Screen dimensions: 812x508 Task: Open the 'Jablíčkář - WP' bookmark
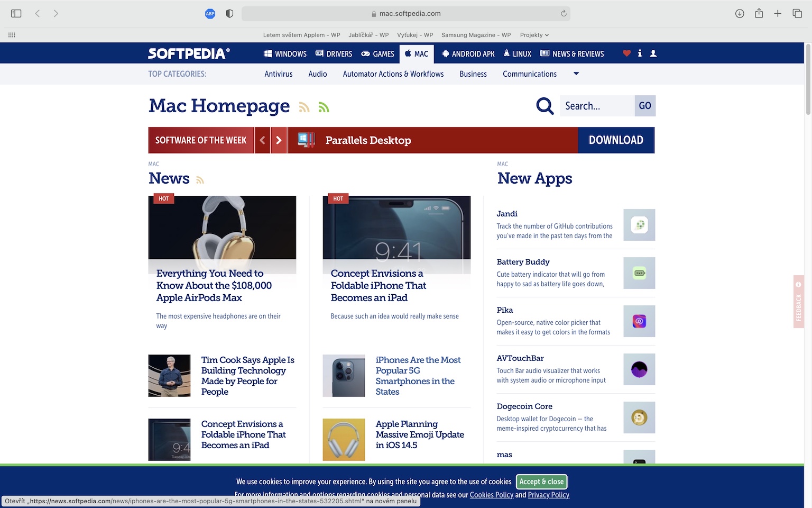[368, 35]
